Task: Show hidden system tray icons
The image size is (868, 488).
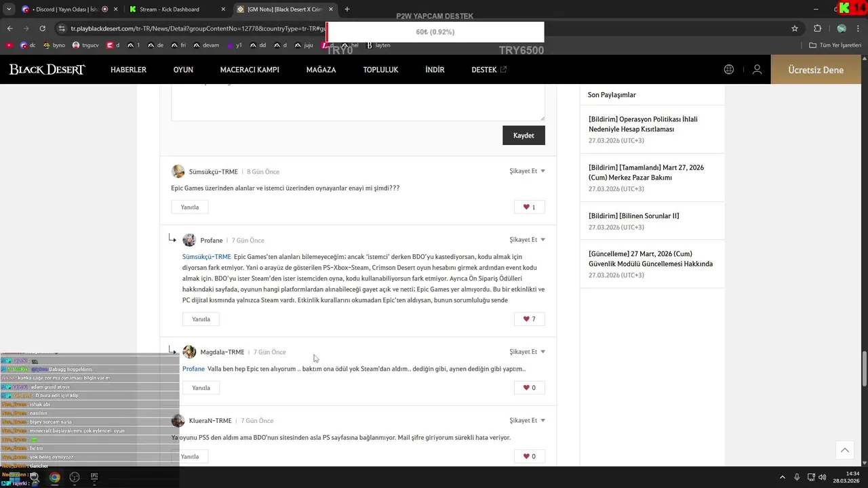Action: click(782, 477)
